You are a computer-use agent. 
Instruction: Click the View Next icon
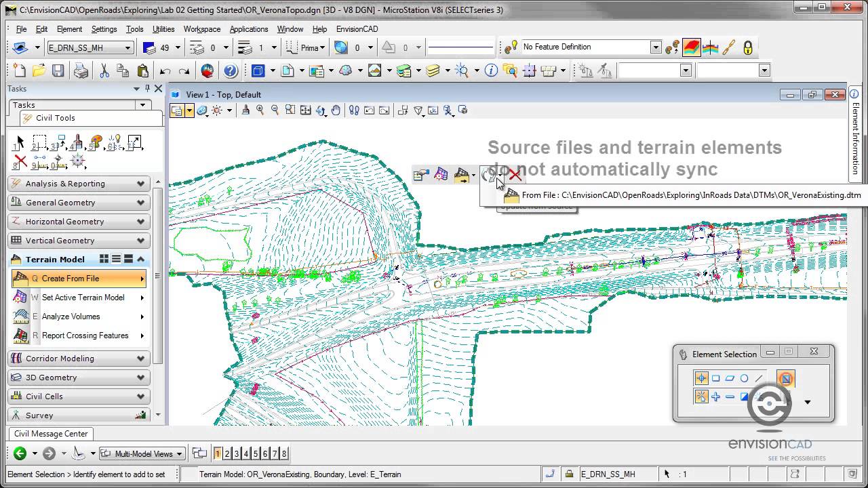[384, 110]
